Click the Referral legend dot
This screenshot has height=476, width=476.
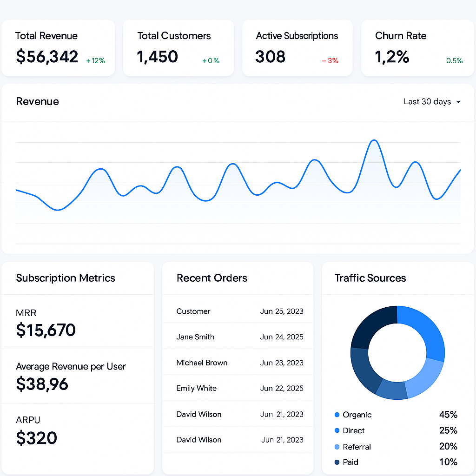click(337, 447)
